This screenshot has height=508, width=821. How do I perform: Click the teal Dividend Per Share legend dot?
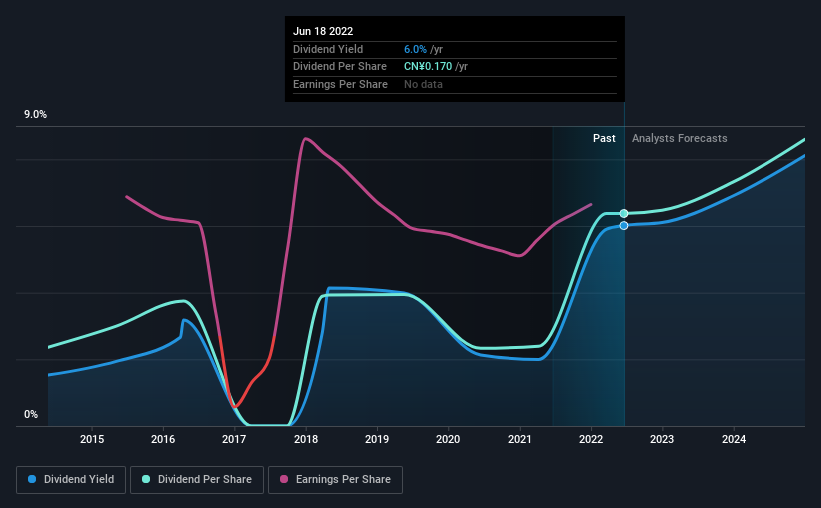coord(146,479)
